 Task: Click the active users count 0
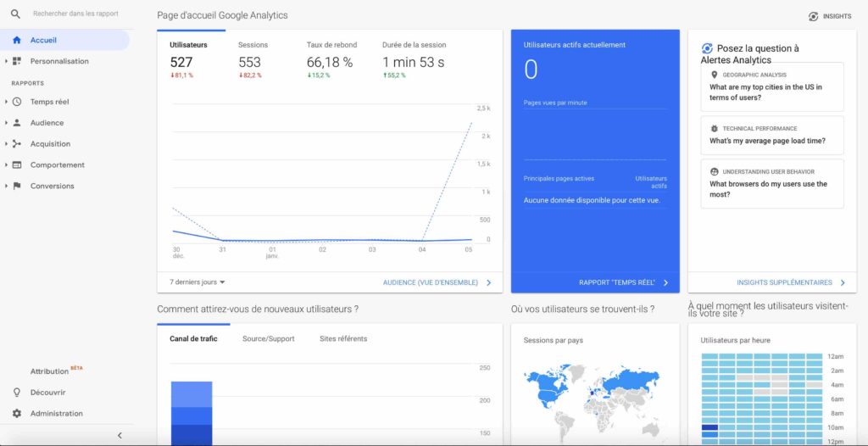click(531, 70)
